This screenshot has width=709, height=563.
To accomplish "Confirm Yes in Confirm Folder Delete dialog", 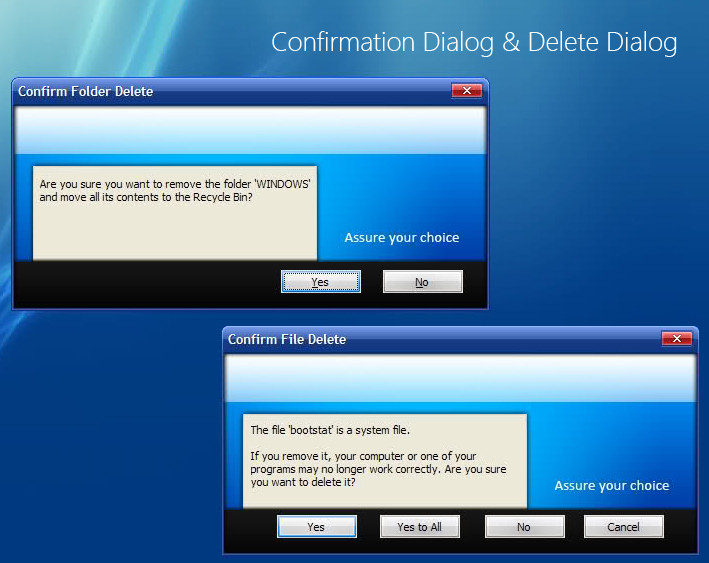I will (x=321, y=282).
